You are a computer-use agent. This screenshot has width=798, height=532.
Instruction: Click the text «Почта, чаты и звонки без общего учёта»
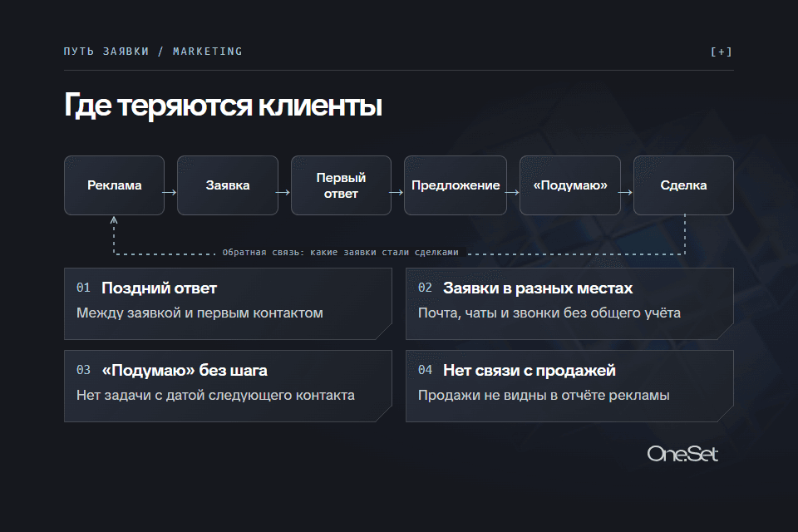coord(549,313)
